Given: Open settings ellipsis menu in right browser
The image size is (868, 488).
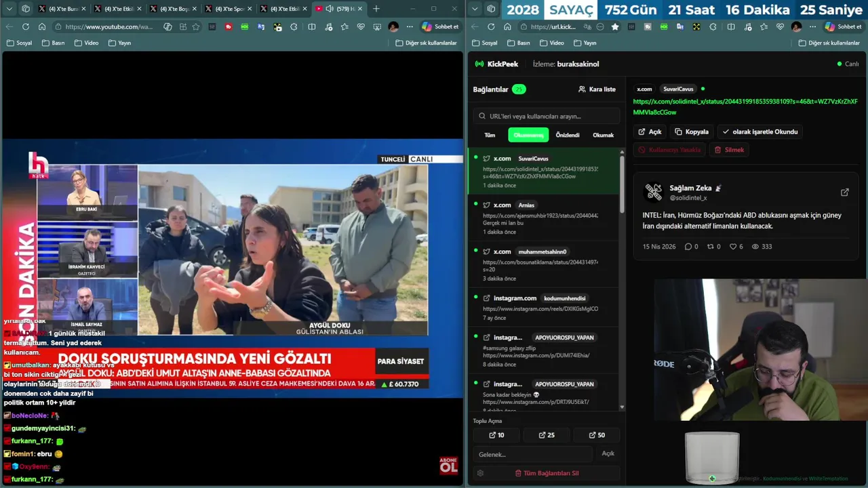Looking at the screenshot, I should [x=812, y=26].
